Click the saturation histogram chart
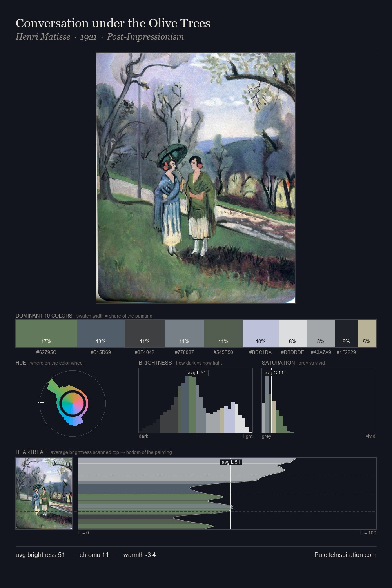This screenshot has width=392, height=588. [319, 401]
